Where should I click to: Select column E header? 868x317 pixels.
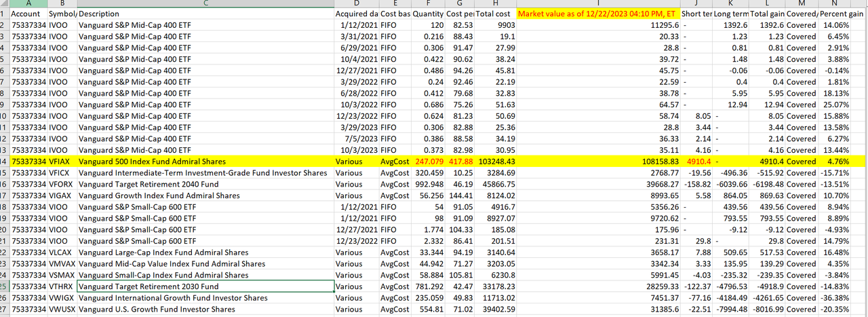click(395, 3)
